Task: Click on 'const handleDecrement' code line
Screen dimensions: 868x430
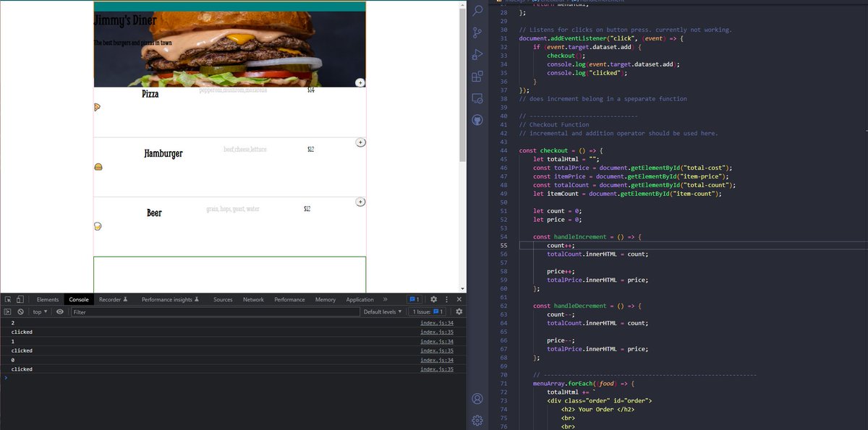Action: [x=587, y=306]
